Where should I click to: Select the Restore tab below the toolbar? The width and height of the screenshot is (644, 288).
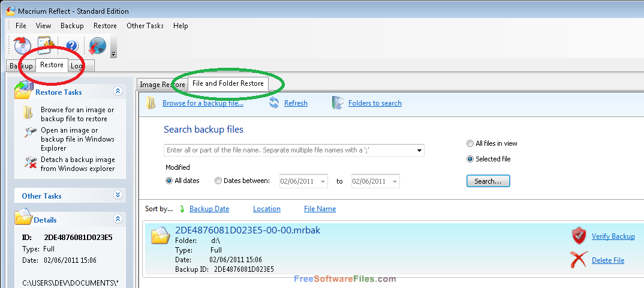(52, 65)
